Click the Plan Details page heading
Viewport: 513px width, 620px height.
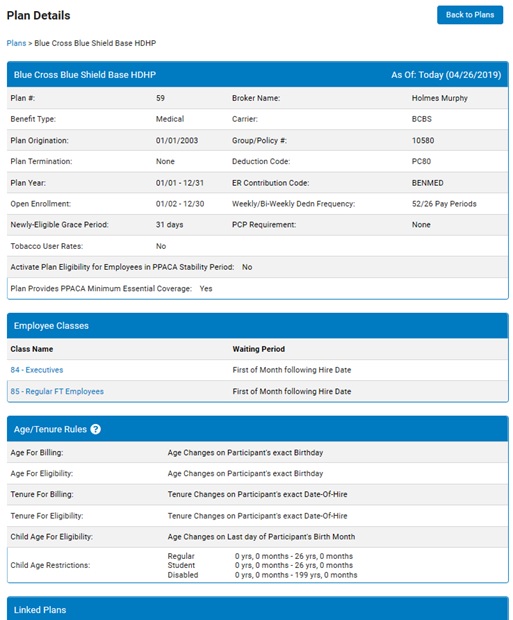pyautogui.click(x=38, y=15)
